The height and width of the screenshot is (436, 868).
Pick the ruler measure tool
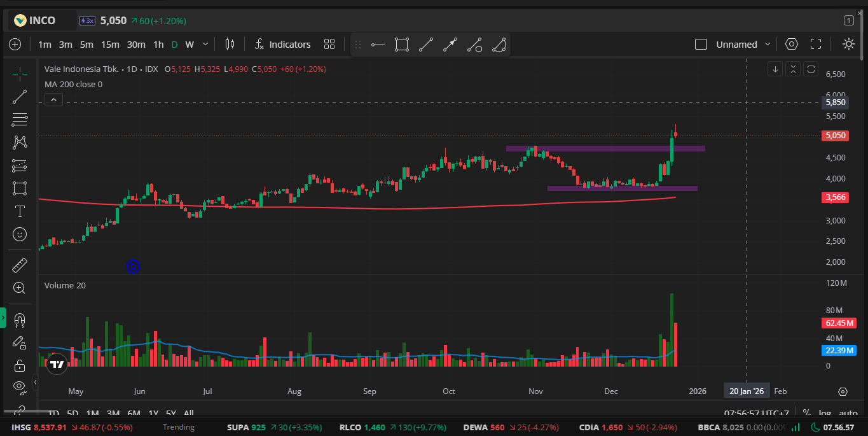(20, 265)
